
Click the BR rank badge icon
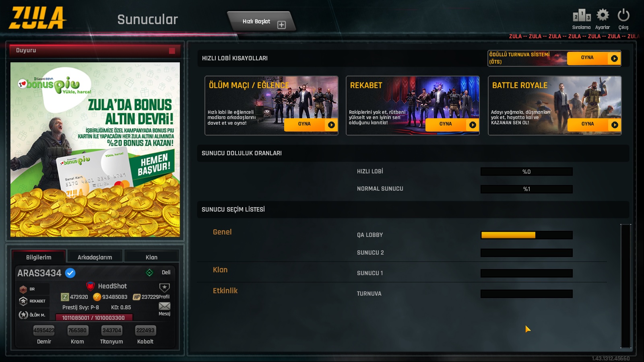click(x=23, y=289)
